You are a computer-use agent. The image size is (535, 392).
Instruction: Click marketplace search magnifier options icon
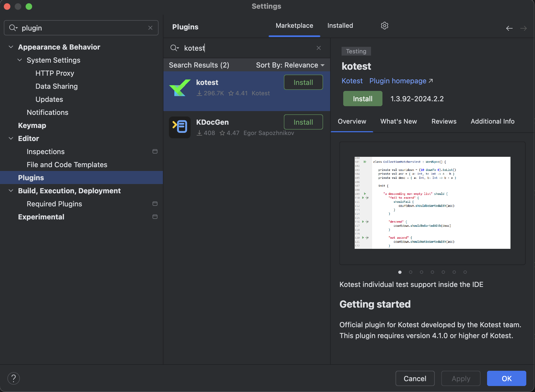coord(174,48)
